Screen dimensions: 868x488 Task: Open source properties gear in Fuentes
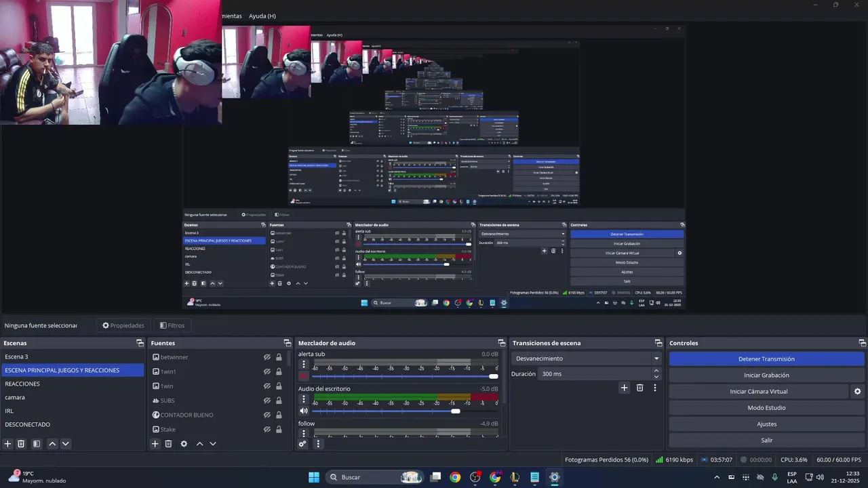point(184,444)
